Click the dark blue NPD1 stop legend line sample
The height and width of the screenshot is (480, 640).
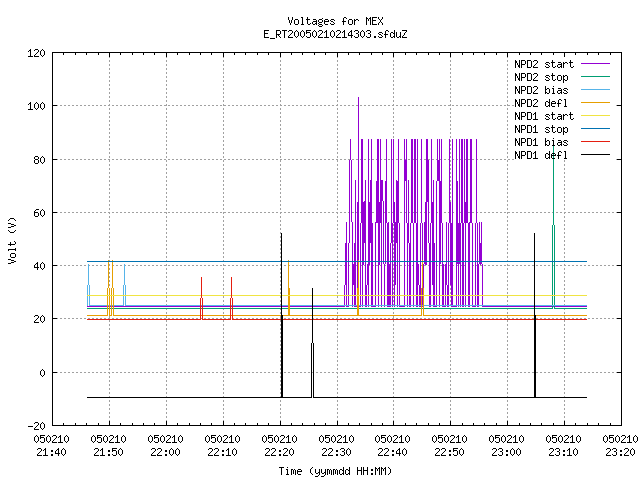pos(595,129)
